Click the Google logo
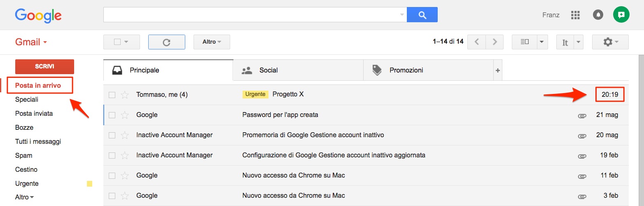Viewport: 644px width, 206px height. pyautogui.click(x=38, y=15)
